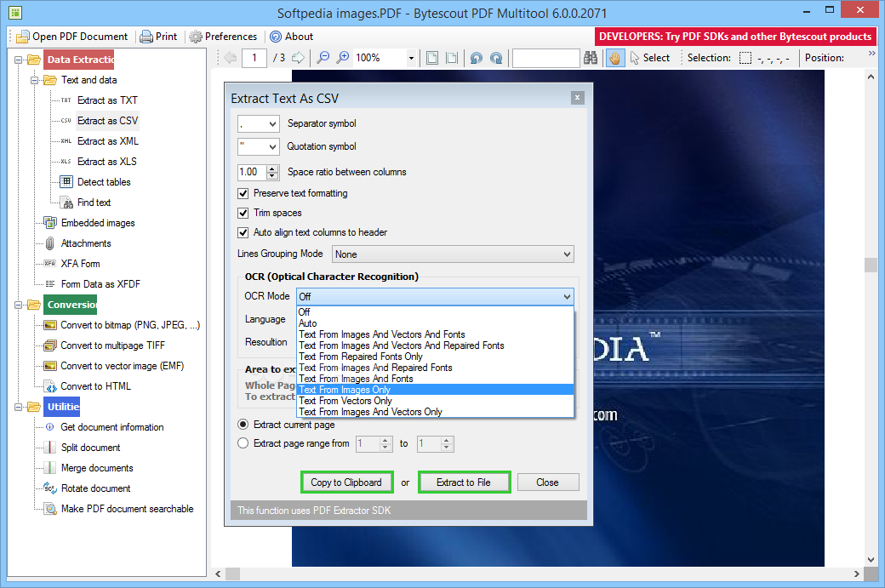
Task: Collapse the Utilities tree node
Action: [x=19, y=407]
